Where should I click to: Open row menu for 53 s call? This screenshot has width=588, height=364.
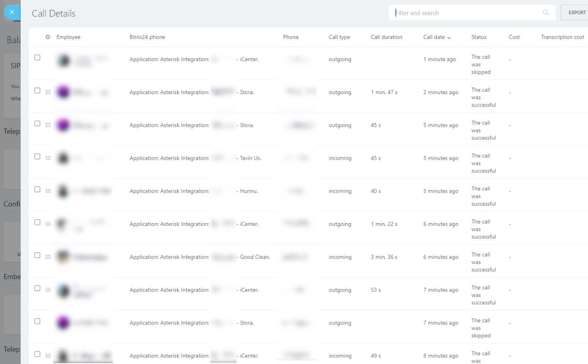point(48,290)
